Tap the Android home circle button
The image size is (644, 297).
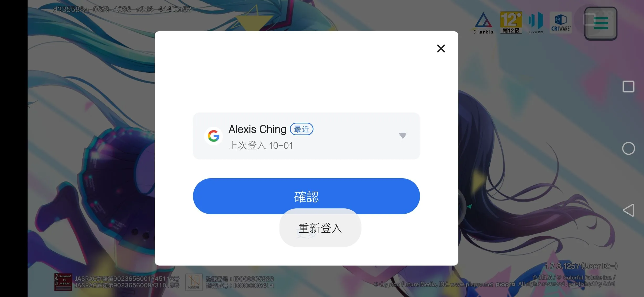[628, 148]
